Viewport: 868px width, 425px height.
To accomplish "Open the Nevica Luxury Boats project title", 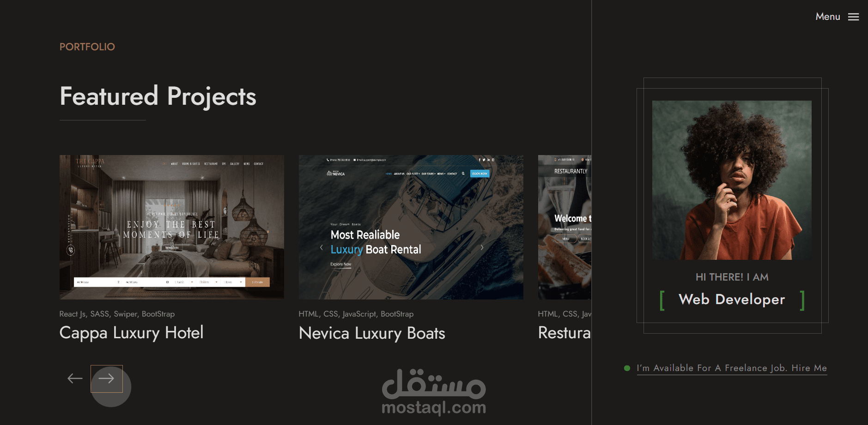I will pos(372,333).
